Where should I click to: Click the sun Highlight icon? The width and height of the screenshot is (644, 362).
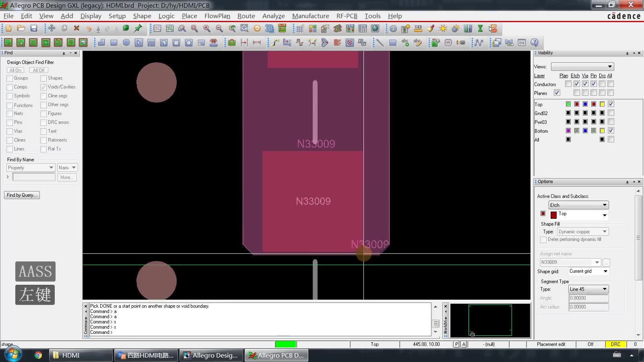(x=443, y=29)
